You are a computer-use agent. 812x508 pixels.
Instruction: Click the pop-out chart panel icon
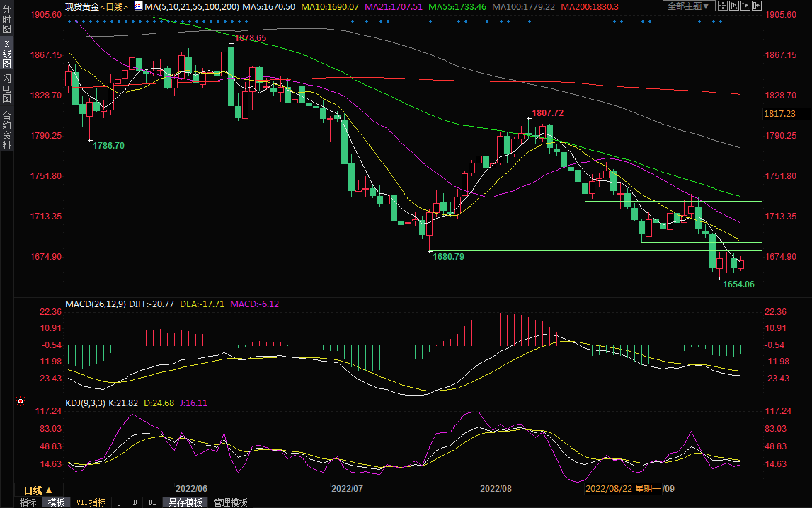757,6
